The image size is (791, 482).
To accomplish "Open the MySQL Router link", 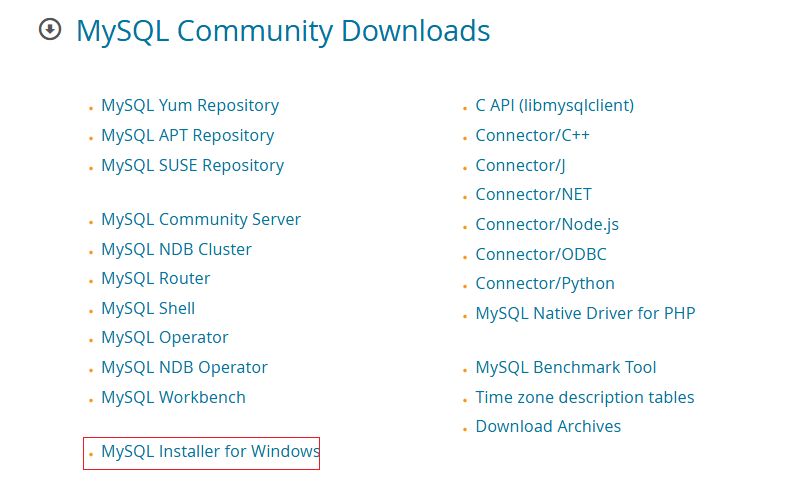I will 155,279.
